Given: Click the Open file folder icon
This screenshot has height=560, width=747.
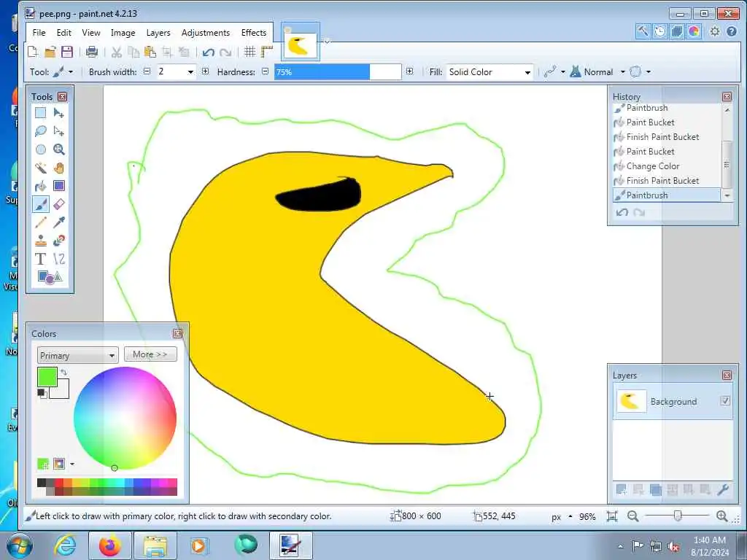Looking at the screenshot, I should coord(50,52).
